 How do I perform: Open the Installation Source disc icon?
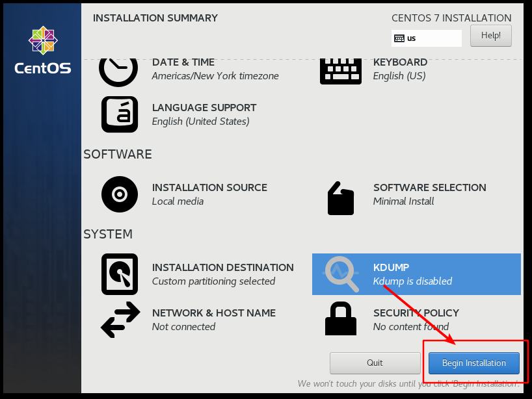pos(120,194)
